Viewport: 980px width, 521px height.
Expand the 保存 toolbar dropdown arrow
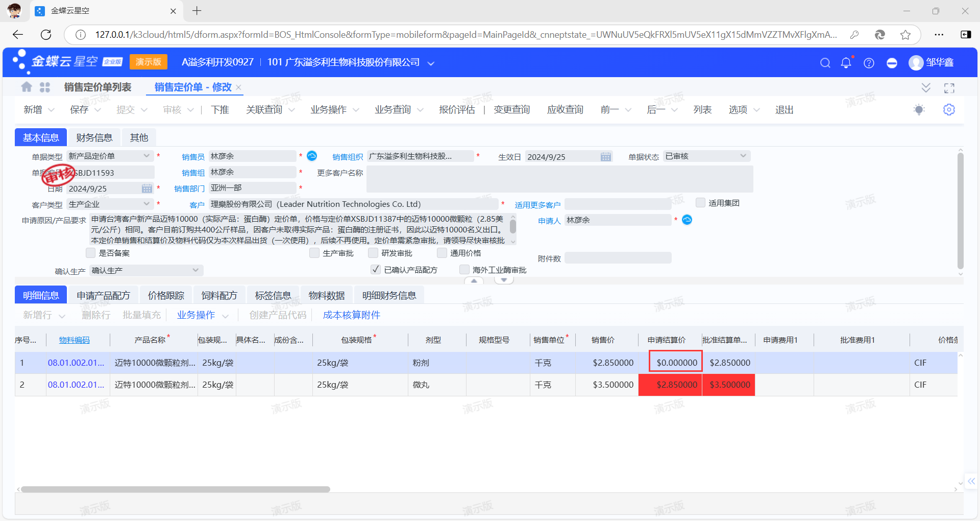point(97,110)
